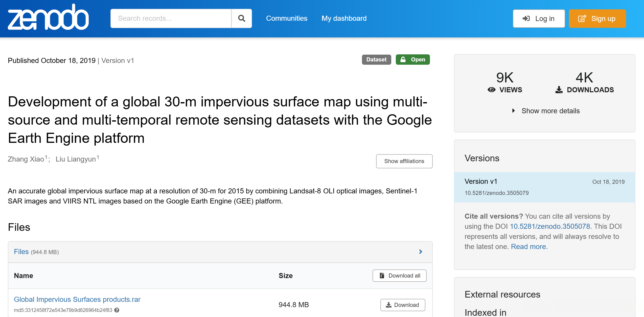Open the Communities menu item
Viewport: 644px width, 317px height.
pyautogui.click(x=287, y=18)
